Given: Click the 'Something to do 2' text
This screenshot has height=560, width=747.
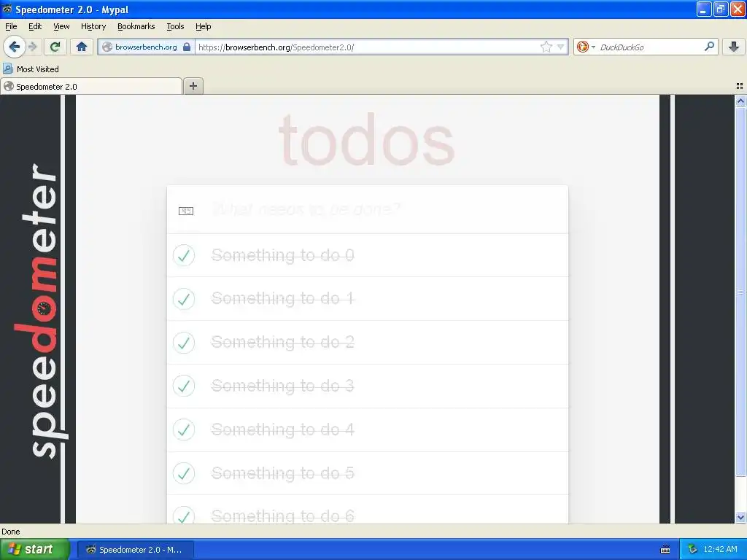Looking at the screenshot, I should [282, 343].
